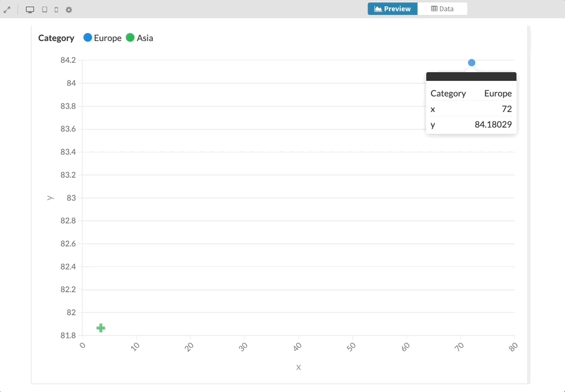The width and height of the screenshot is (565, 392).
Task: Click the 82.4 y-axis tick label
Action: 68,266
